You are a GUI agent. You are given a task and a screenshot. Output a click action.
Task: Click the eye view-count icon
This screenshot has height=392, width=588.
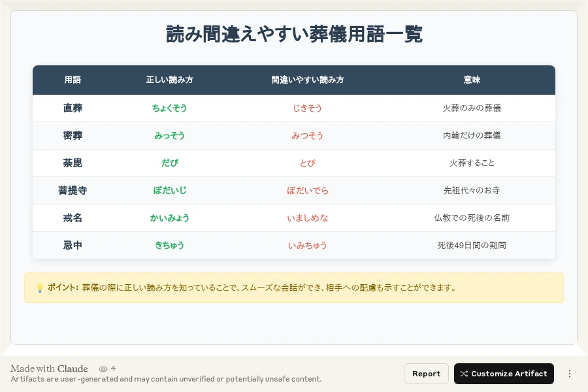[103, 368]
